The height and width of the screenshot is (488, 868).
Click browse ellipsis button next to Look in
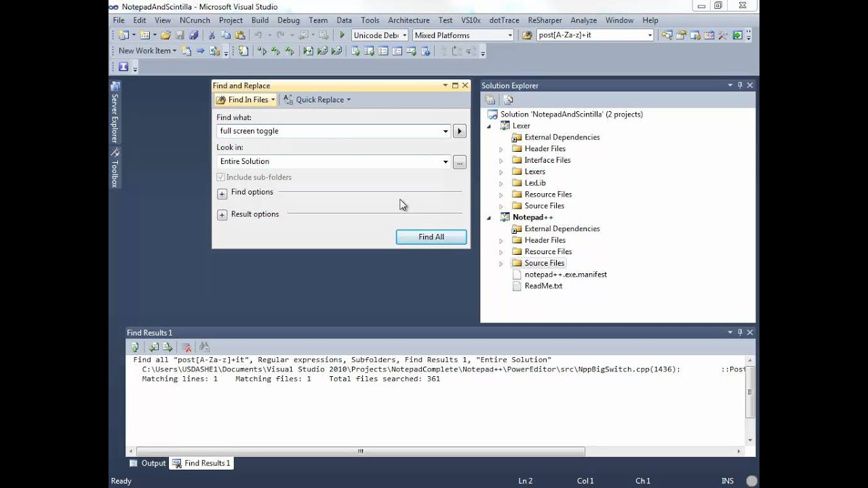(459, 162)
